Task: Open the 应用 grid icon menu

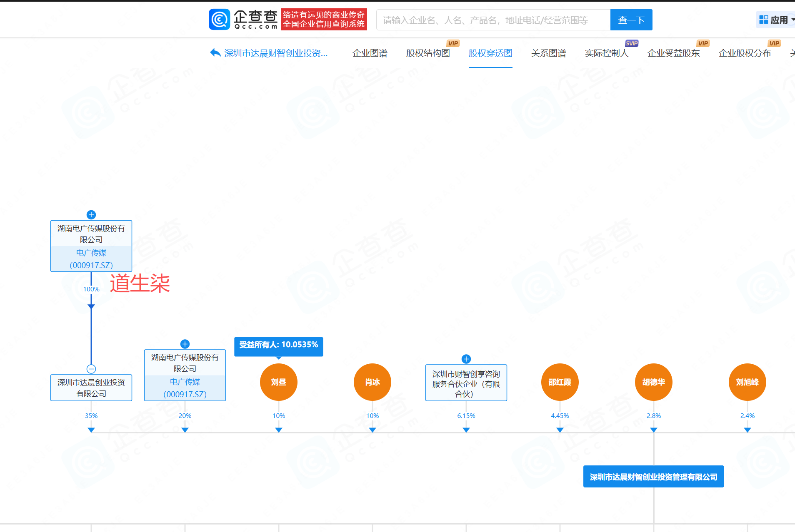Action: 763,20
